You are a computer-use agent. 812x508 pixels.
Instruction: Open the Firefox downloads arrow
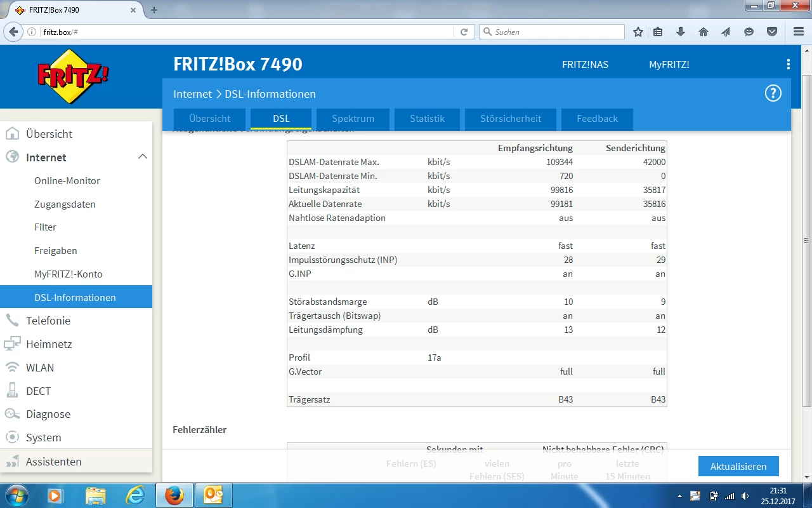pos(681,32)
